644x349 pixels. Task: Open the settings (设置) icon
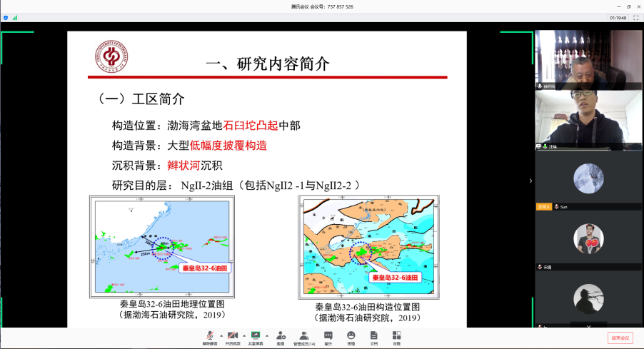[x=396, y=337]
